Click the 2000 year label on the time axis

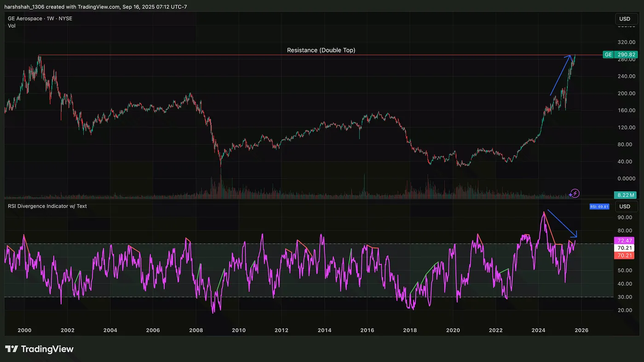[x=24, y=330]
